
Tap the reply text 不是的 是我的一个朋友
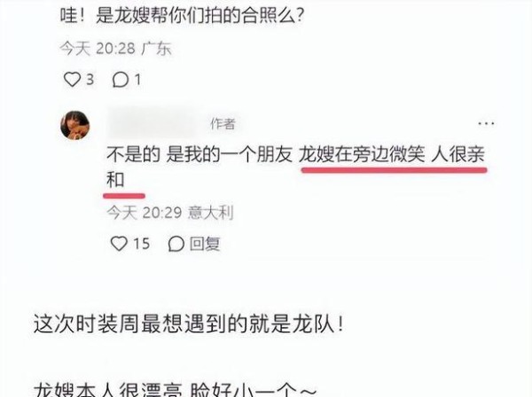pos(199,154)
